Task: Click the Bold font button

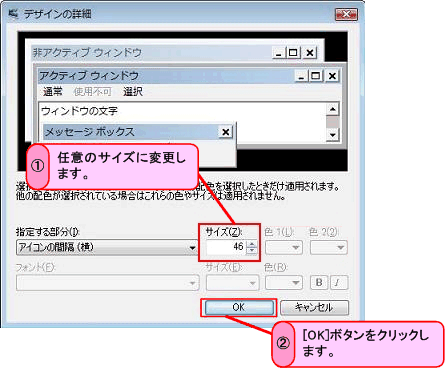Action: tap(319, 283)
